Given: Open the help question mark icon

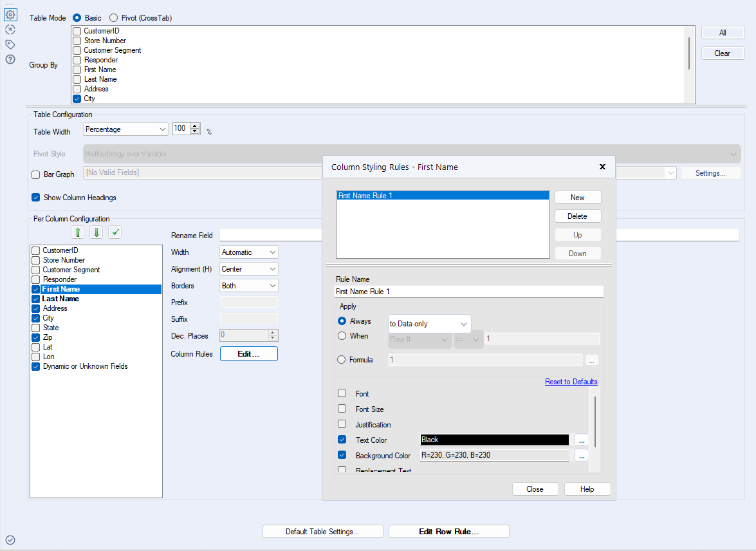Looking at the screenshot, I should tap(10, 59).
